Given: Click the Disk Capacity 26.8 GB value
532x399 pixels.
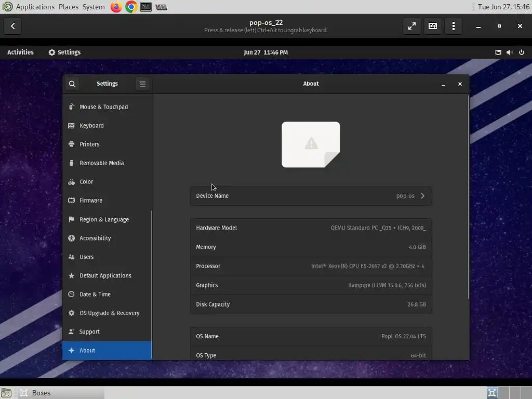Looking at the screenshot, I should 417,304.
